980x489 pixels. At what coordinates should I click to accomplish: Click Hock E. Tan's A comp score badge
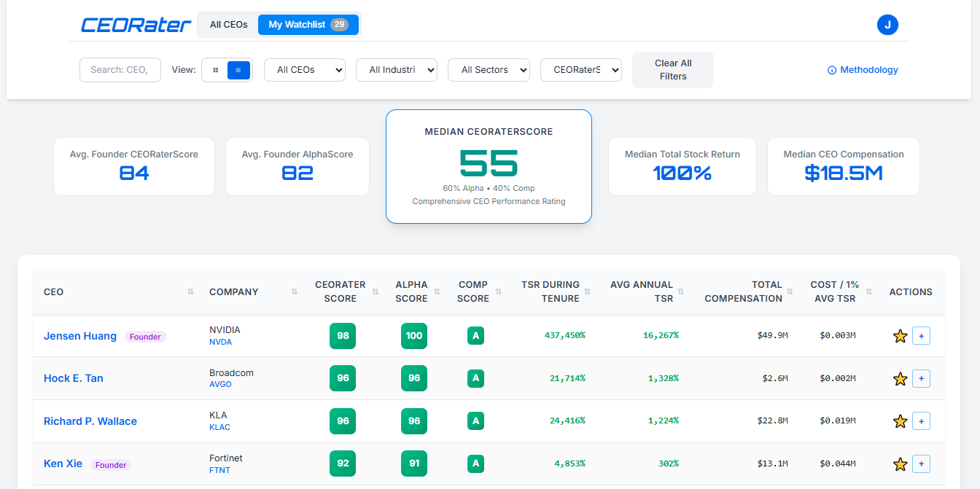475,378
